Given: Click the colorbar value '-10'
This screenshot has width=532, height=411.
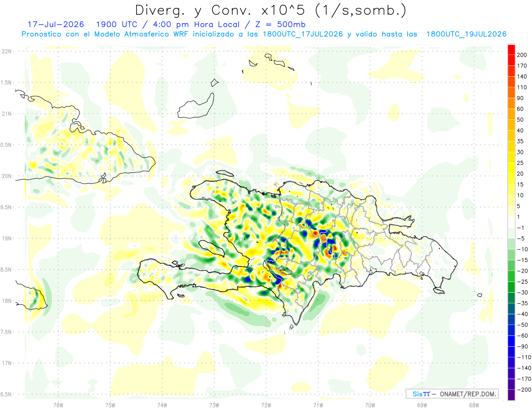Looking at the screenshot, I should [522, 249].
